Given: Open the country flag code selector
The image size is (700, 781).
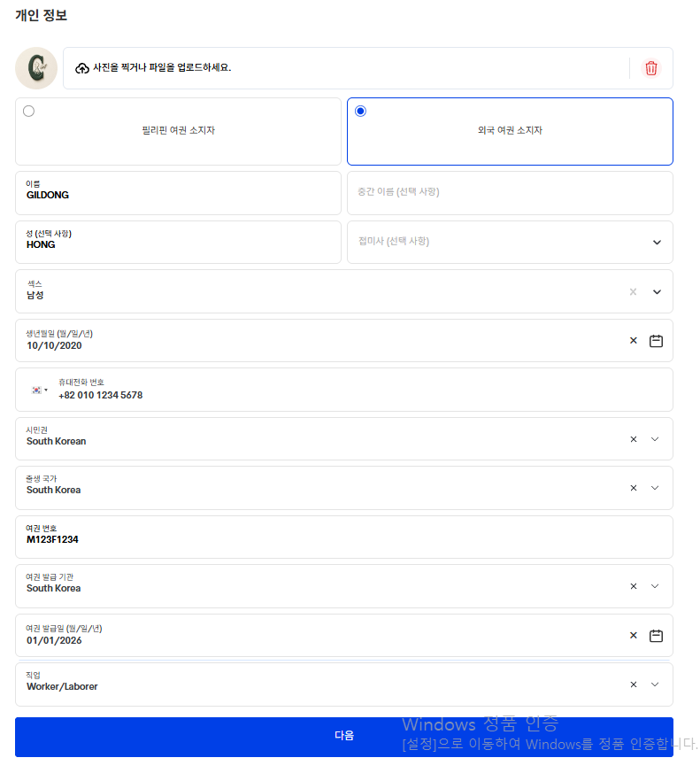Looking at the screenshot, I should (40, 390).
